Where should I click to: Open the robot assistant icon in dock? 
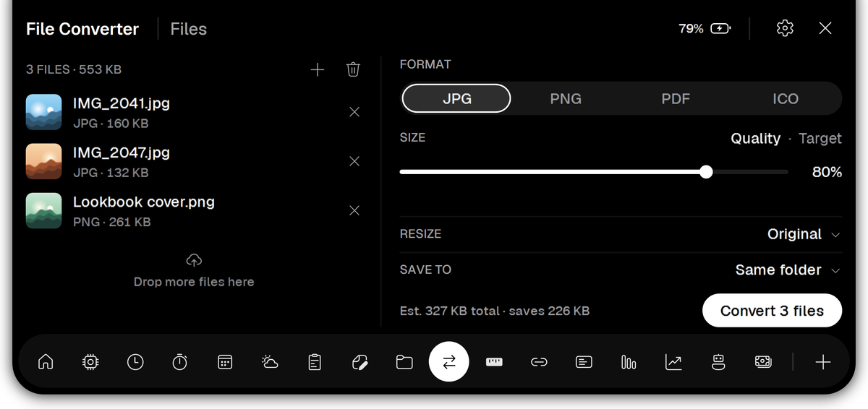pos(718,362)
